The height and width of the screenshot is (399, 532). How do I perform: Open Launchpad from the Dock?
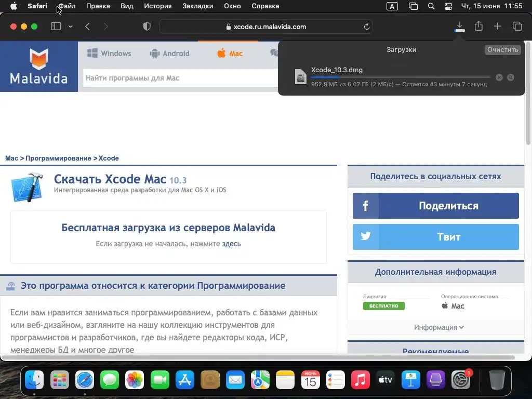[59, 380]
